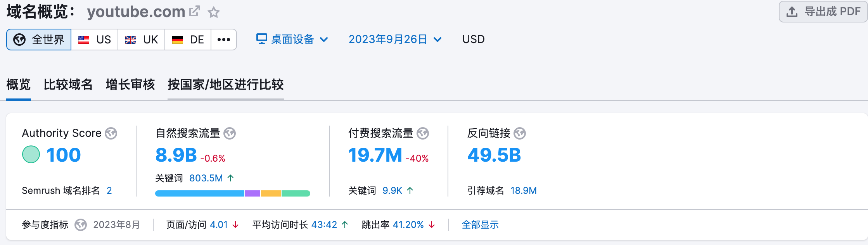The height and width of the screenshot is (245, 868).
Task: Select the 全世界 worldwide database
Action: click(39, 40)
